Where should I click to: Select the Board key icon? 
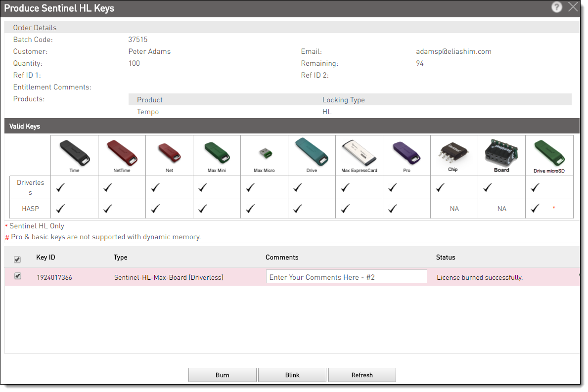(x=501, y=153)
